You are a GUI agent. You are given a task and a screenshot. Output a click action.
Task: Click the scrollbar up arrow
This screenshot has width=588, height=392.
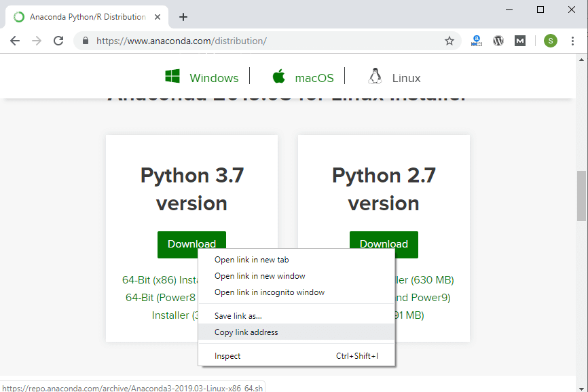click(581, 60)
